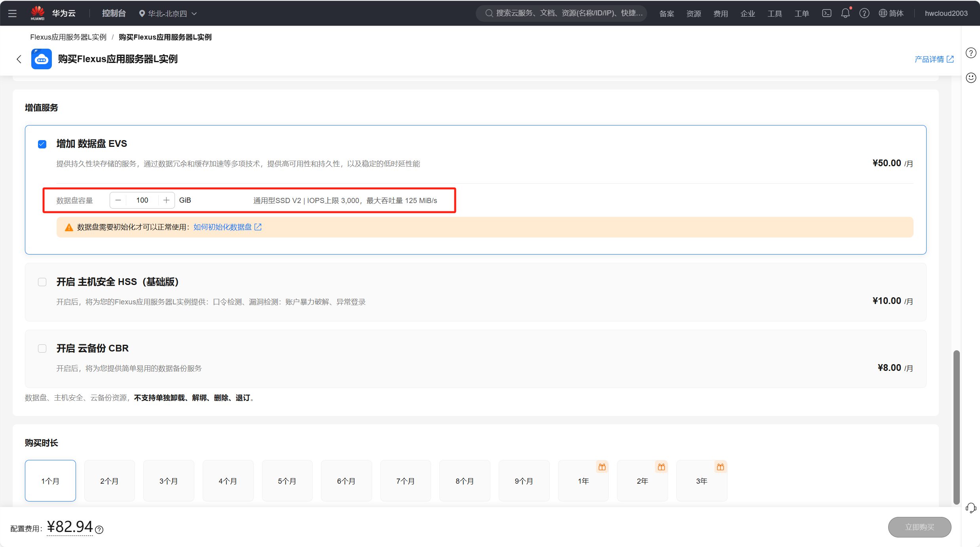
Task: Open the hwcloud2003 account menu
Action: (x=946, y=13)
